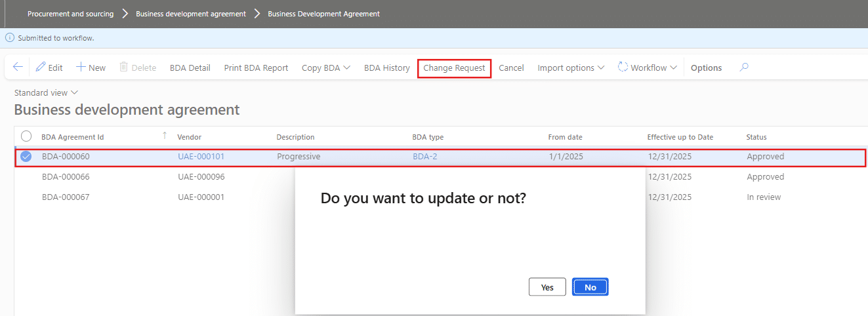Click the info icon beside Submitted message
This screenshot has height=316, width=868.
[10, 38]
